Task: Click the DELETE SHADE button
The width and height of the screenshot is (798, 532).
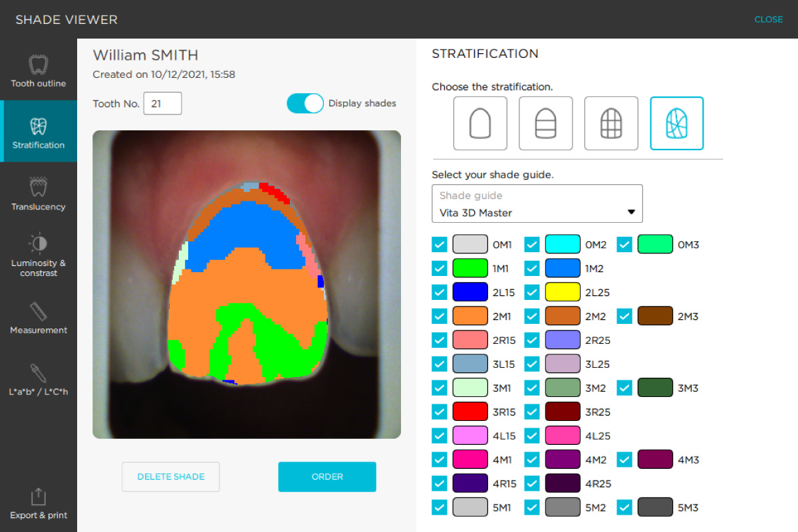Action: (x=170, y=477)
